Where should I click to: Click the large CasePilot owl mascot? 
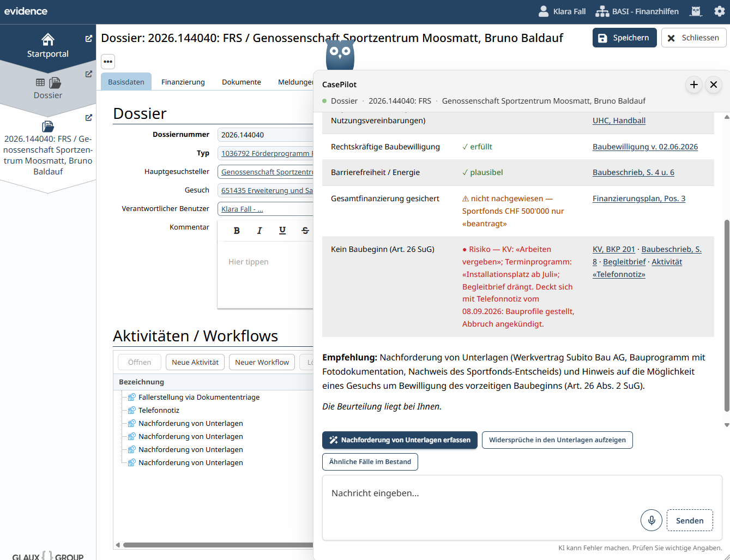click(340, 54)
